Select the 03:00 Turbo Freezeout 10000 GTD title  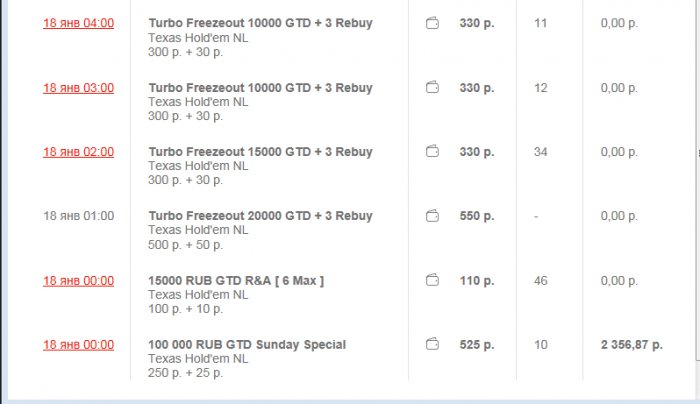tap(260, 88)
